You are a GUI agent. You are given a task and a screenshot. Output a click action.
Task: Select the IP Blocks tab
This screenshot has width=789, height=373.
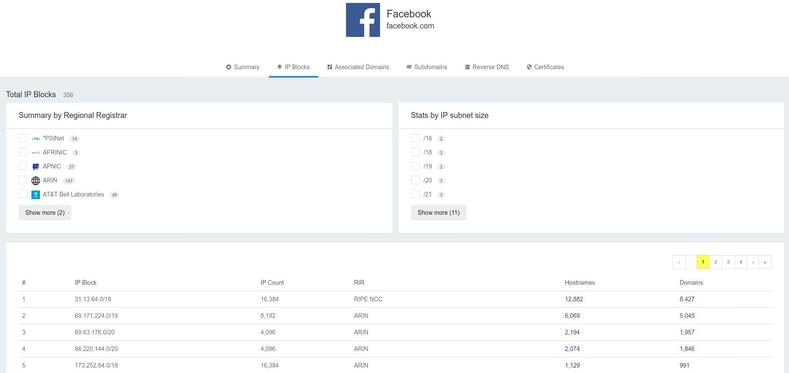coord(293,67)
